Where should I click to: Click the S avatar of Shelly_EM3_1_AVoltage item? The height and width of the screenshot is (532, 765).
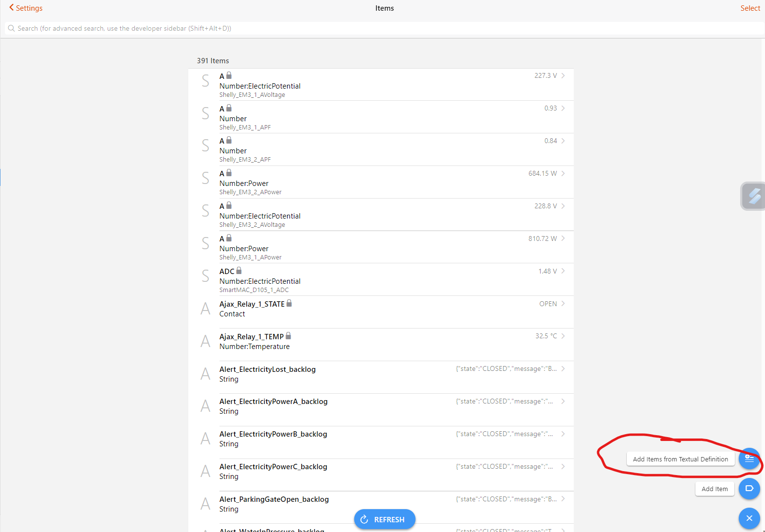pos(205,81)
